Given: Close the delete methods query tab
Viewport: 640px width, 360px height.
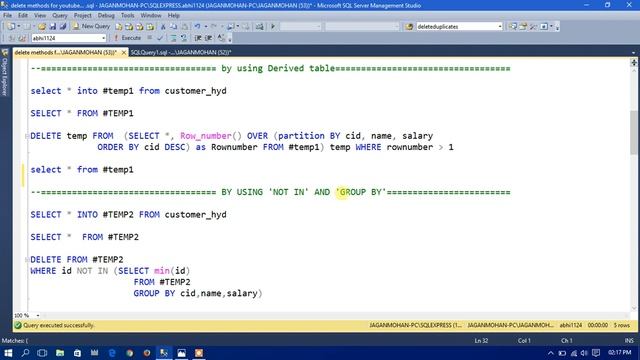Looking at the screenshot, I should [123, 53].
